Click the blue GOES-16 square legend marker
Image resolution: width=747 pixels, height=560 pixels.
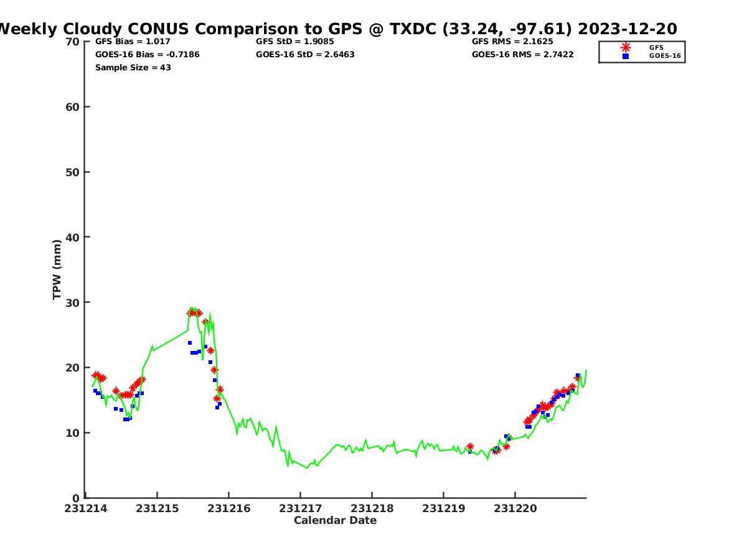pyautogui.click(x=626, y=56)
